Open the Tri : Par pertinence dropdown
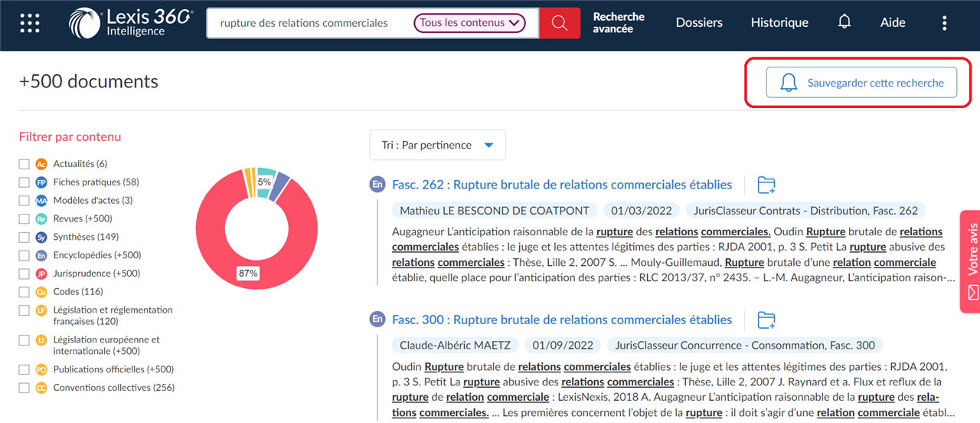 click(x=437, y=145)
